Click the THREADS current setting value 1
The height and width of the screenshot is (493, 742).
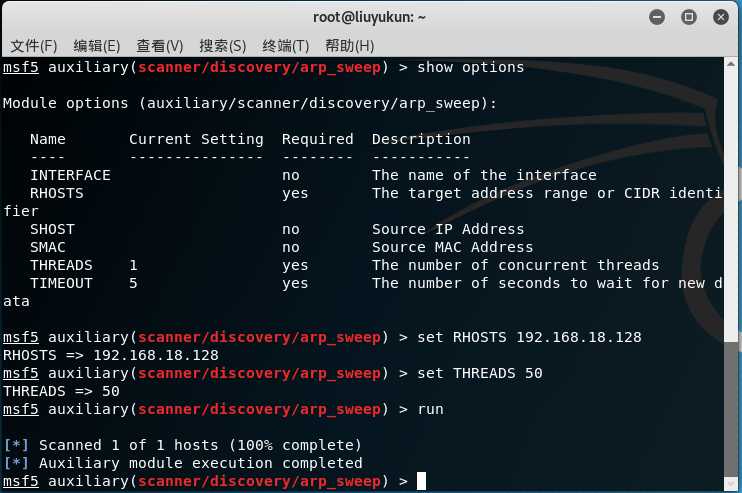click(133, 265)
